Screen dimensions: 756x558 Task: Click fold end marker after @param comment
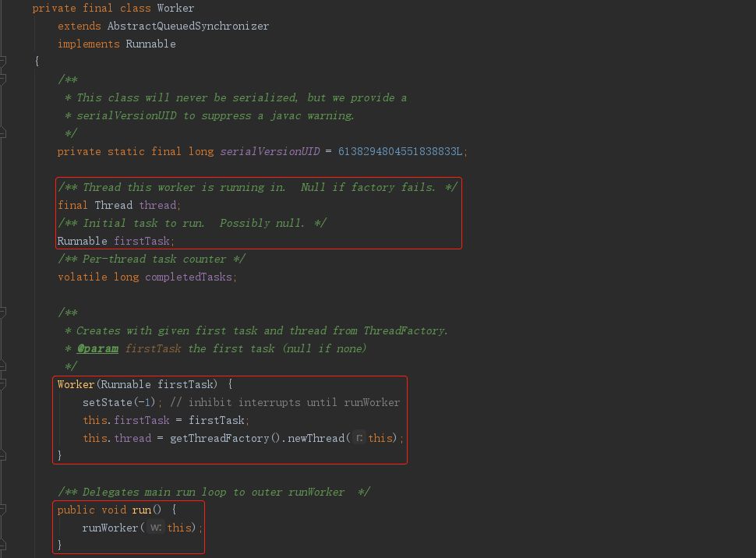coord(2,366)
